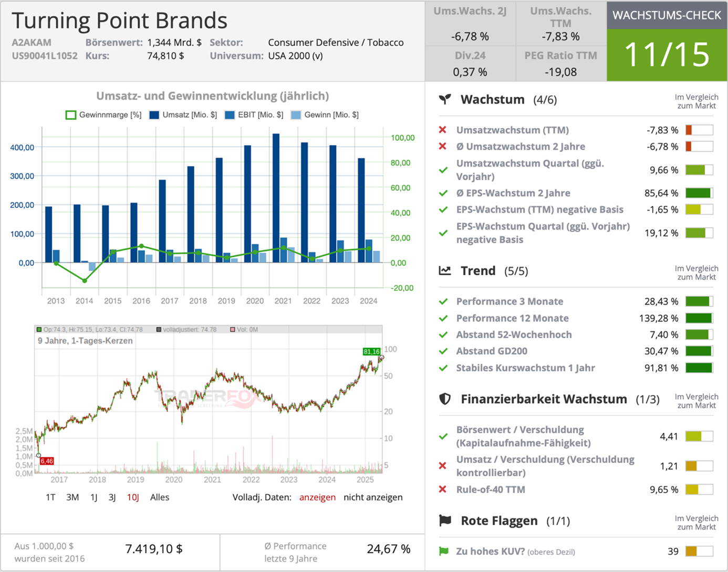Select the Alles chart timeframe
The image size is (728, 572).
[160, 497]
